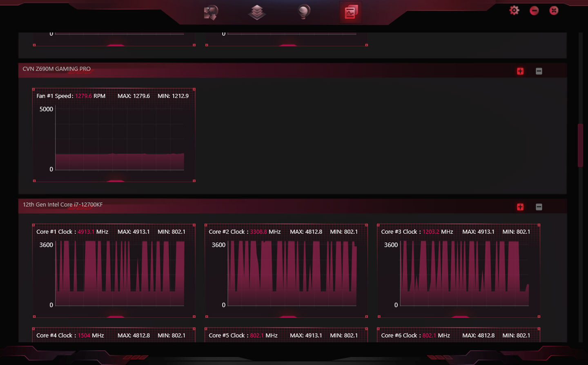Screen dimensions: 588x365
Task: Expand 12th Gen Intel Core section with plus
Action: (520, 207)
